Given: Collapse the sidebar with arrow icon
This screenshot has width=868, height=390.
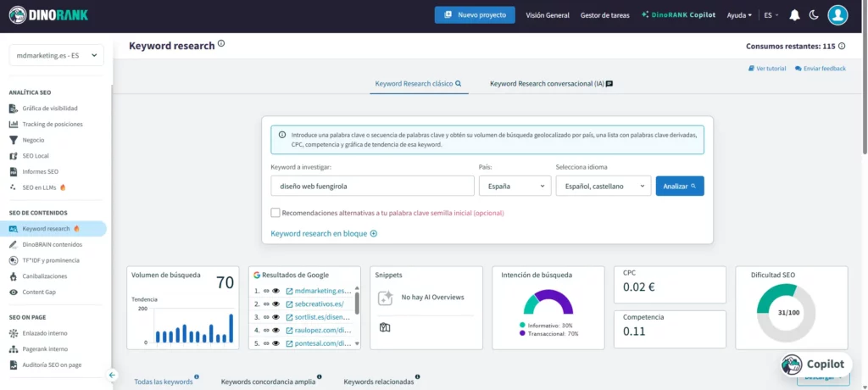Looking at the screenshot, I should pyautogui.click(x=112, y=375).
